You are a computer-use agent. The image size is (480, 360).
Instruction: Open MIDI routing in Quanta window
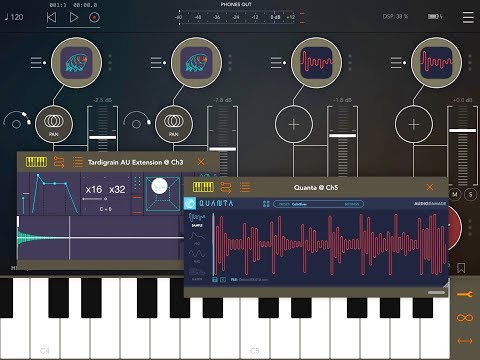tap(226, 187)
